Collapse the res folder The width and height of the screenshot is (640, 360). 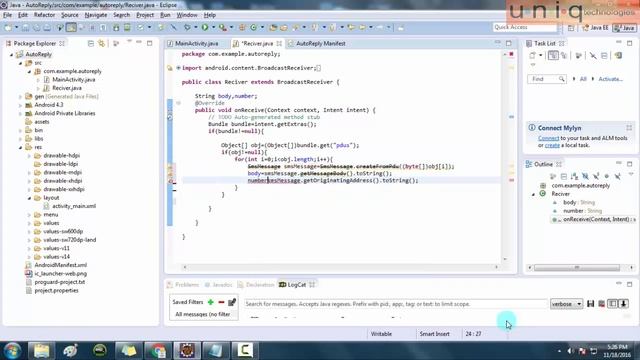(20, 147)
